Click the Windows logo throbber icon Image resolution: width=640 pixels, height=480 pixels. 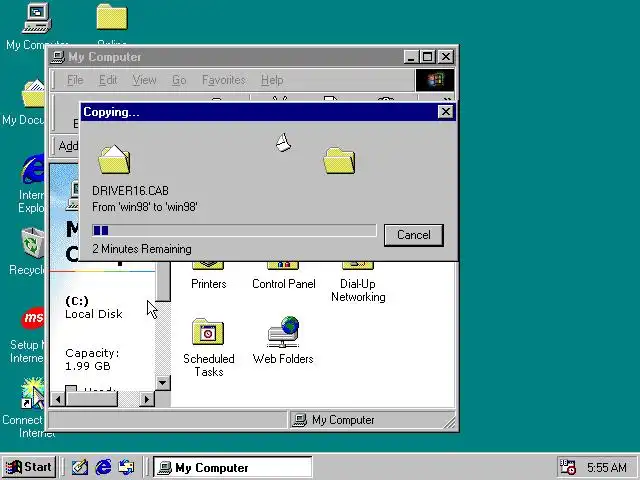click(x=435, y=80)
